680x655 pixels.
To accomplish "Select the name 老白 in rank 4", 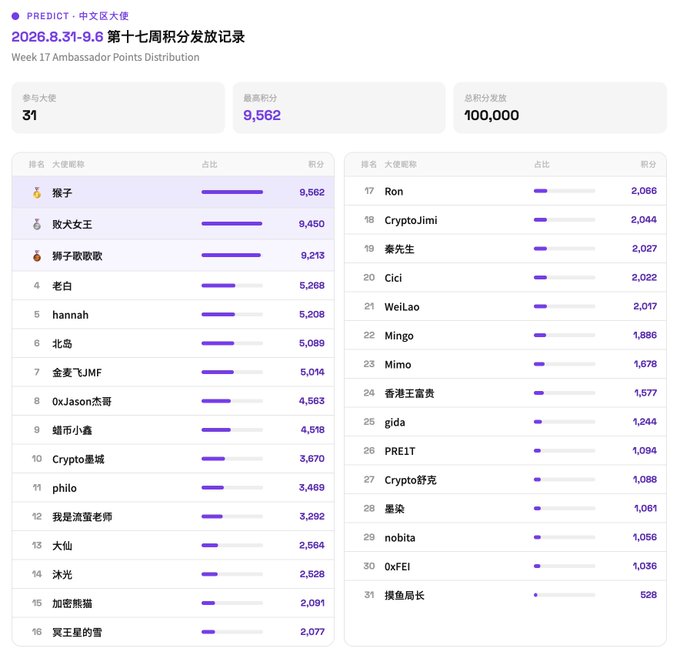I will [x=62, y=286].
